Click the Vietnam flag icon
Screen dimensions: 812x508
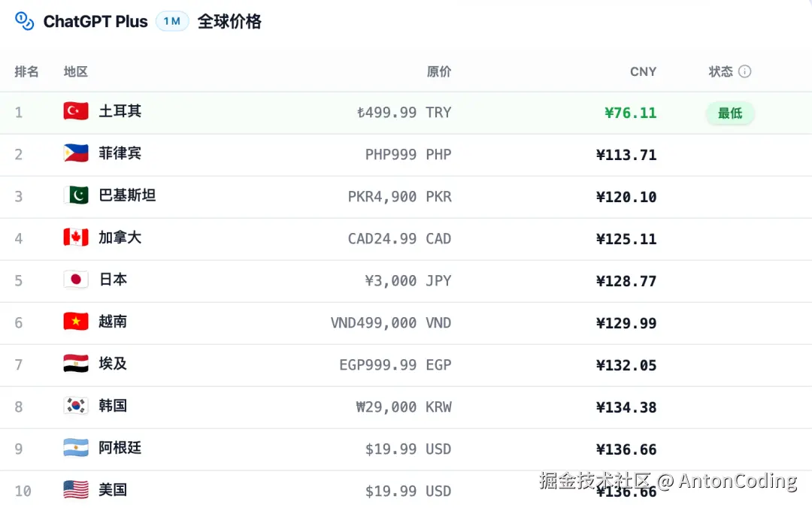(76, 322)
